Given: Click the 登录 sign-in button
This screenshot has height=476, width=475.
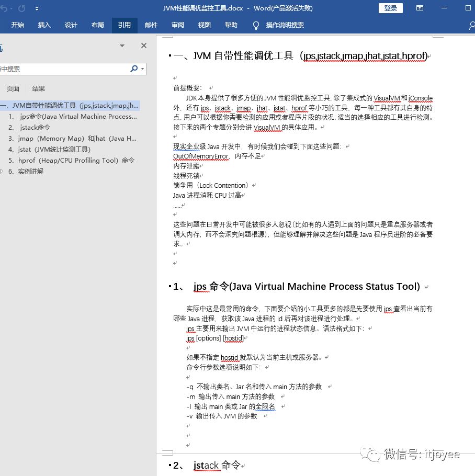Looking at the screenshot, I should coord(391,8).
